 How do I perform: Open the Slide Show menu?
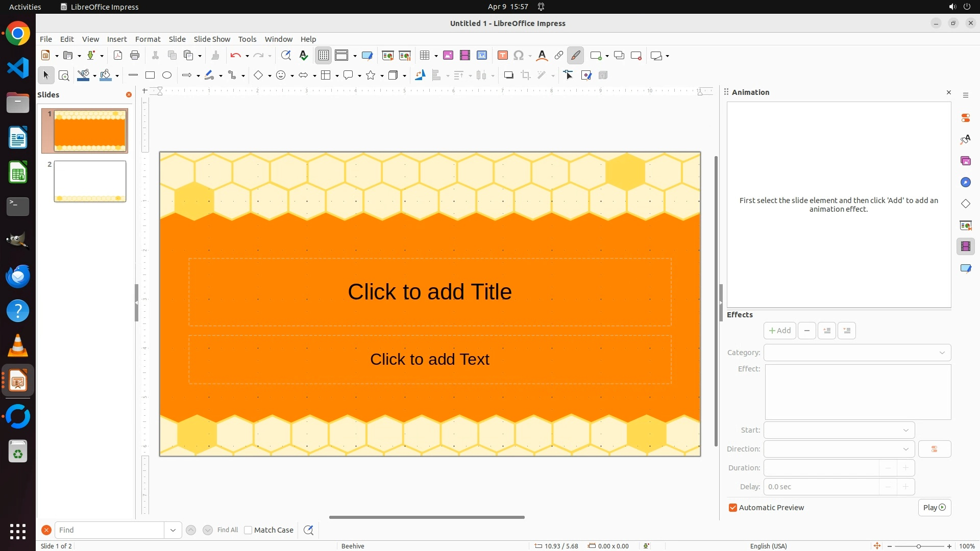[x=212, y=39]
